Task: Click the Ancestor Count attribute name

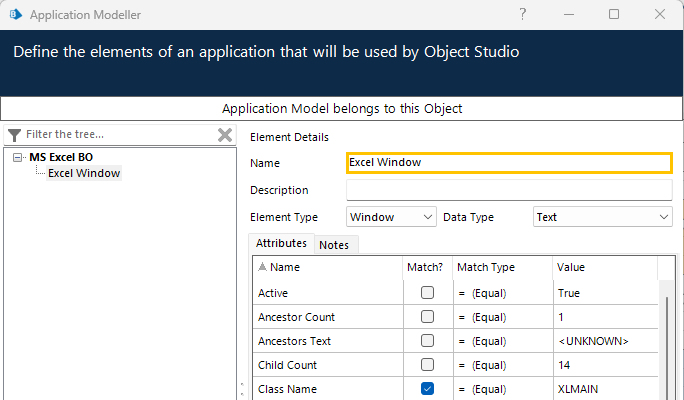Action: (328, 317)
